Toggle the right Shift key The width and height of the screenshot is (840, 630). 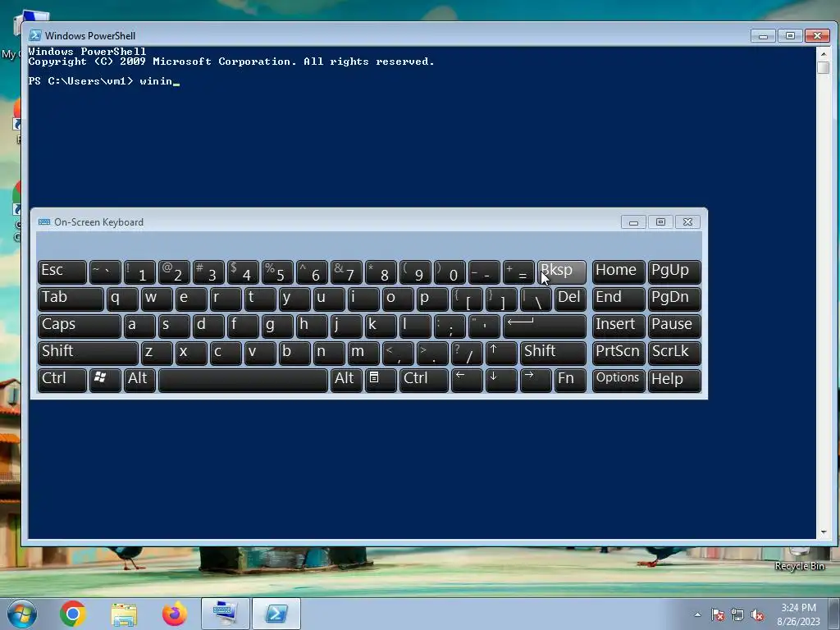click(x=553, y=353)
